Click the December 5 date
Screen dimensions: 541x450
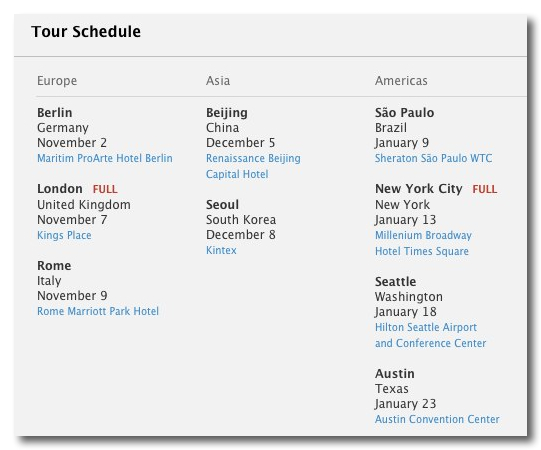241,143
